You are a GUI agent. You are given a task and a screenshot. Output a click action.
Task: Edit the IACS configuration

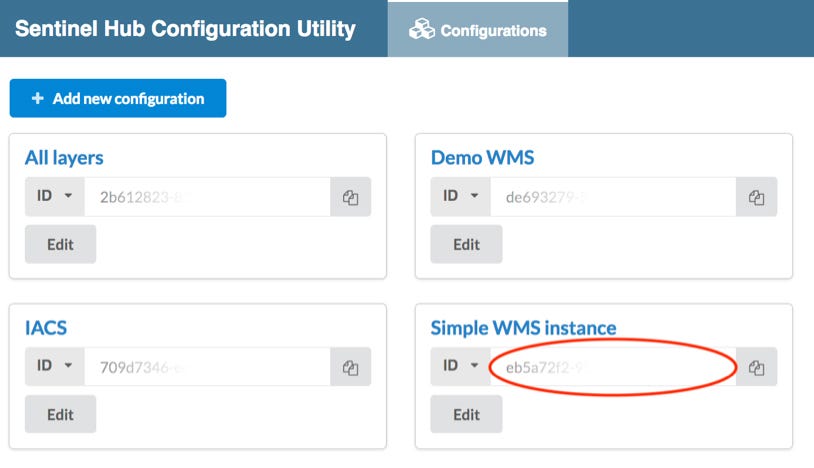coord(60,415)
